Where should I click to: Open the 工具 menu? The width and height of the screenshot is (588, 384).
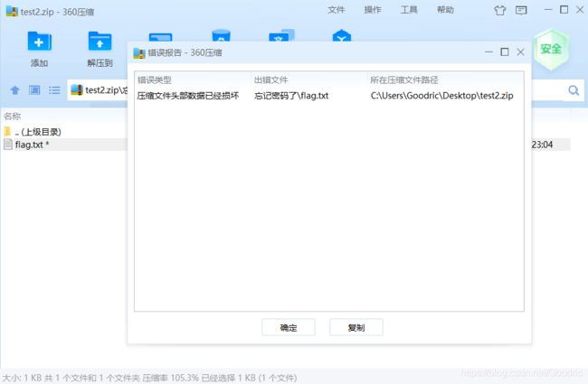click(x=409, y=10)
